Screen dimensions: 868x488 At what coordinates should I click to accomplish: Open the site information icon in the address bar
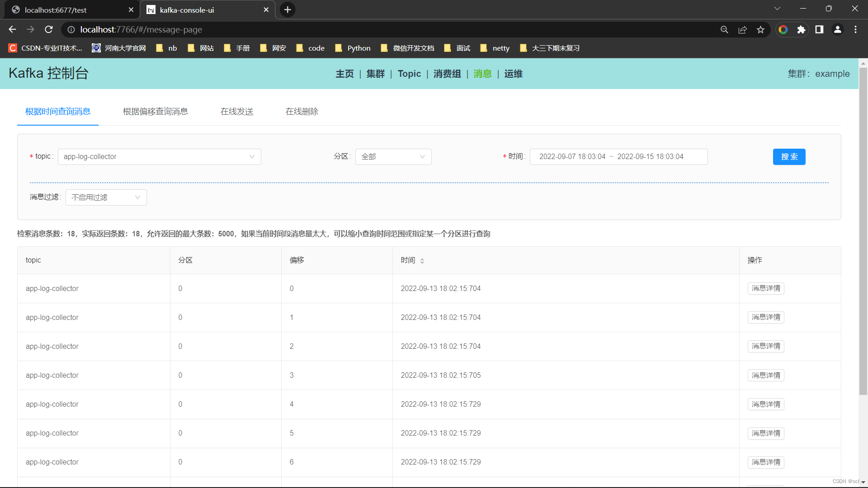coord(71,29)
